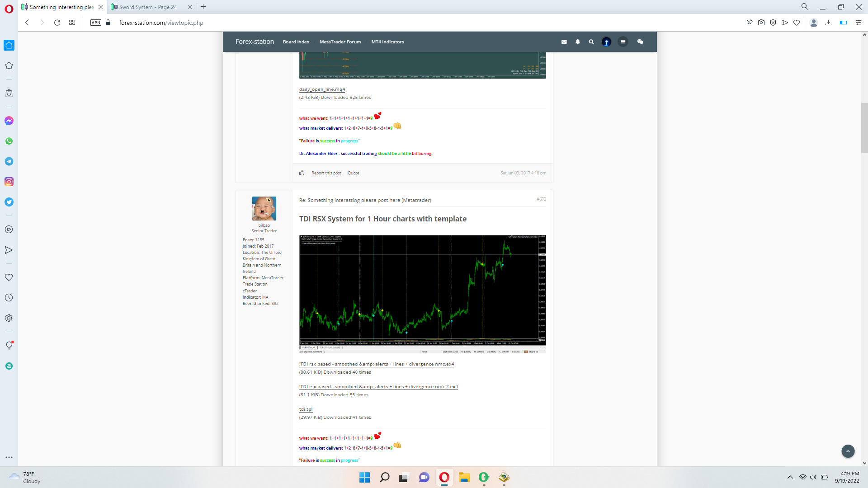Expand hidden system tray icons chevron
Screen dimensions: 868x488
[x=790, y=477]
